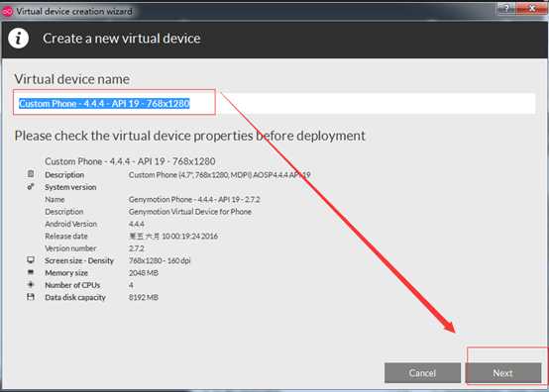Click the 'Data disk capacity' label
The width and height of the screenshot is (549, 392).
click(75, 297)
